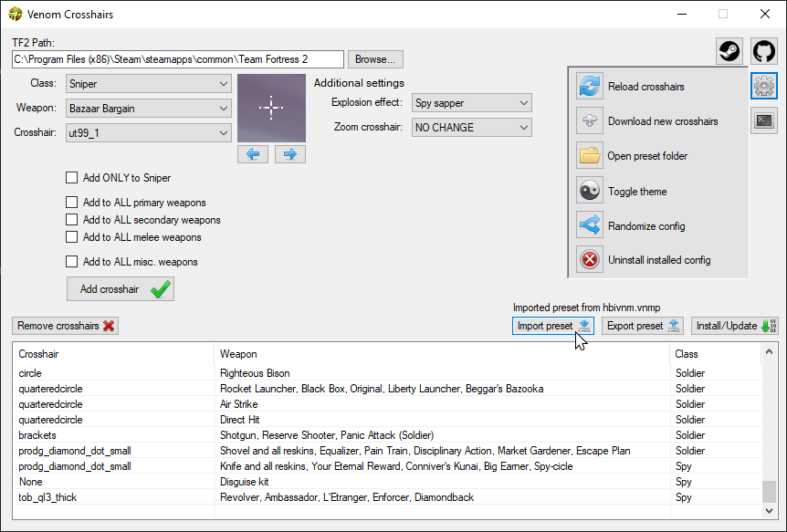
Task: Select the Disguise kit row
Action: (387, 482)
